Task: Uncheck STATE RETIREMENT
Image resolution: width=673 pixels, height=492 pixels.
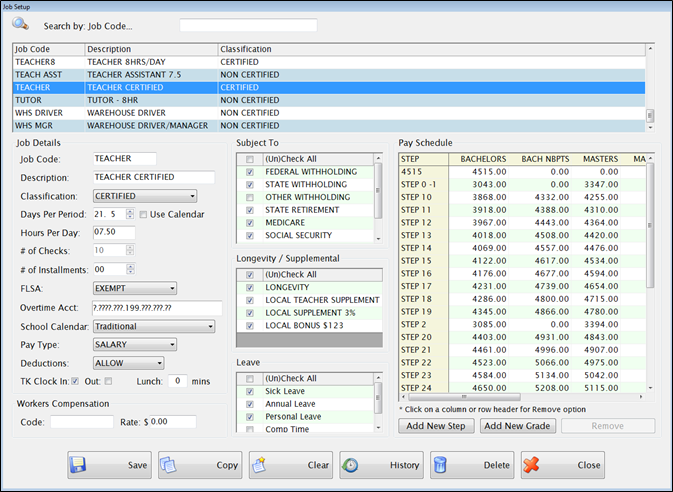Action: (250, 210)
